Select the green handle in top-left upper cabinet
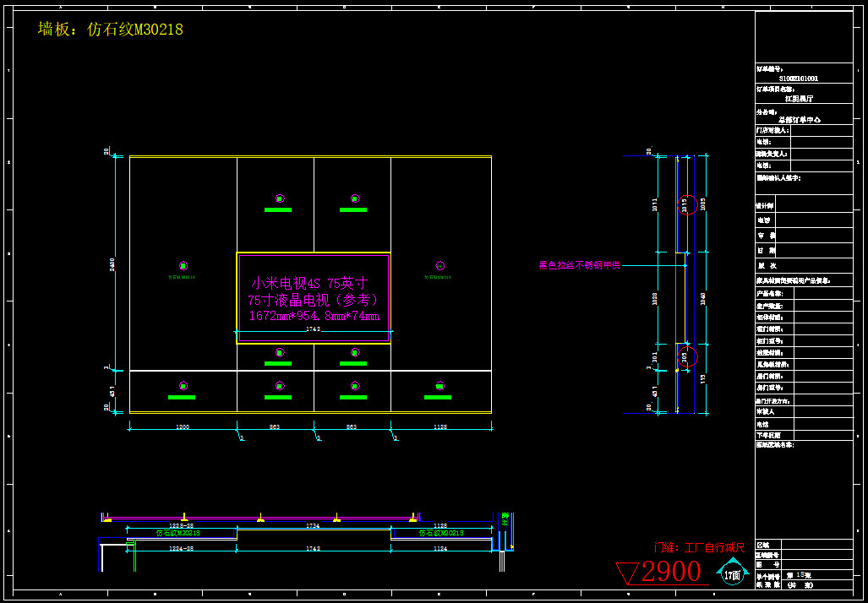Image resolution: width=868 pixels, height=603 pixels. [x=277, y=209]
